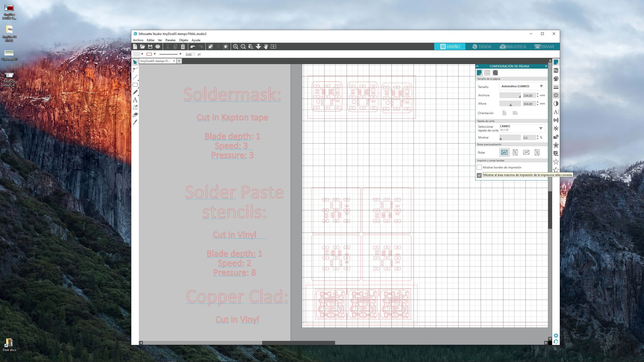Screen dimensions: 644x362
Task: Activate the Pan hand tool
Action: pos(266,47)
